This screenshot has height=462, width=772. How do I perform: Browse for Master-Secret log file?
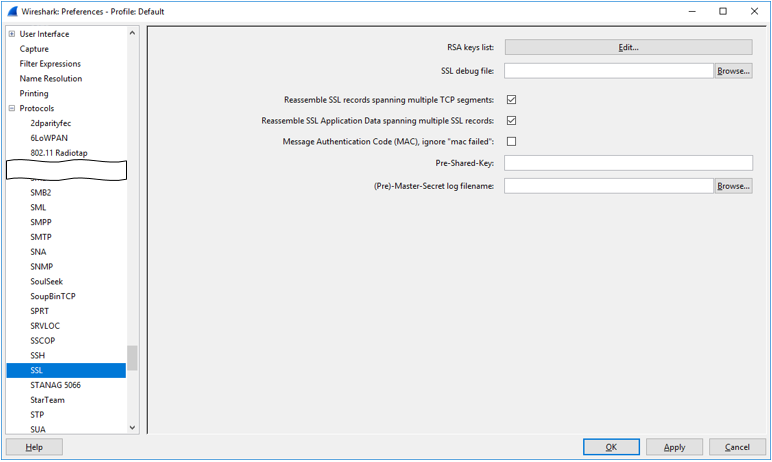pyautogui.click(x=733, y=186)
